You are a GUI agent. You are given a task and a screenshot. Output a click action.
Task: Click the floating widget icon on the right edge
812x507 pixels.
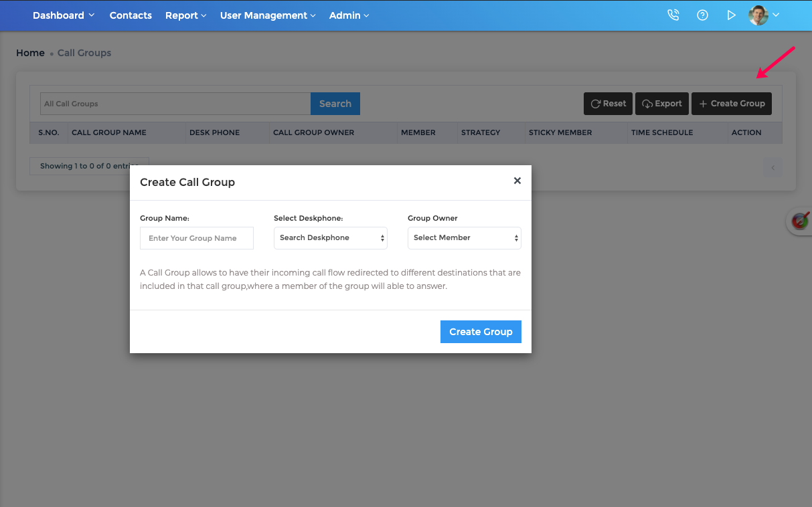pyautogui.click(x=801, y=221)
